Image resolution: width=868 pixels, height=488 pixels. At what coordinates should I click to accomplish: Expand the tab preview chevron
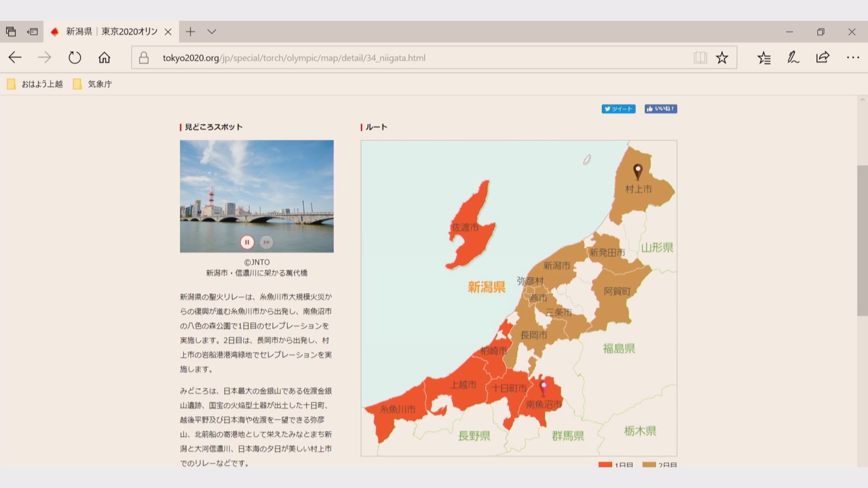(212, 32)
